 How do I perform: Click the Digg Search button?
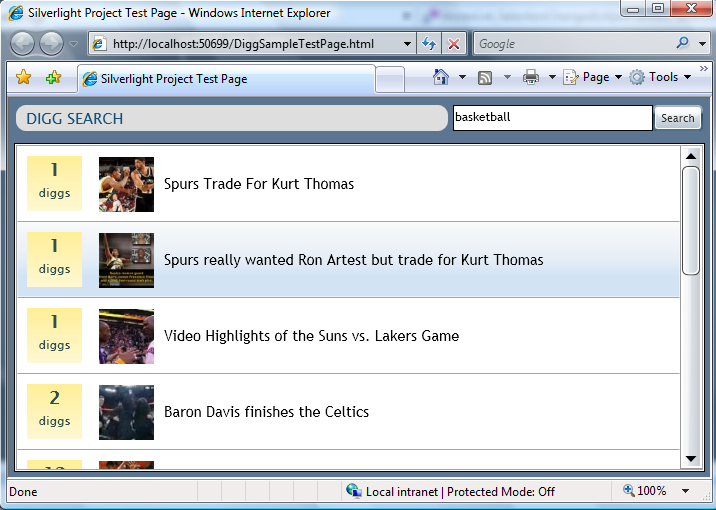[x=678, y=118]
